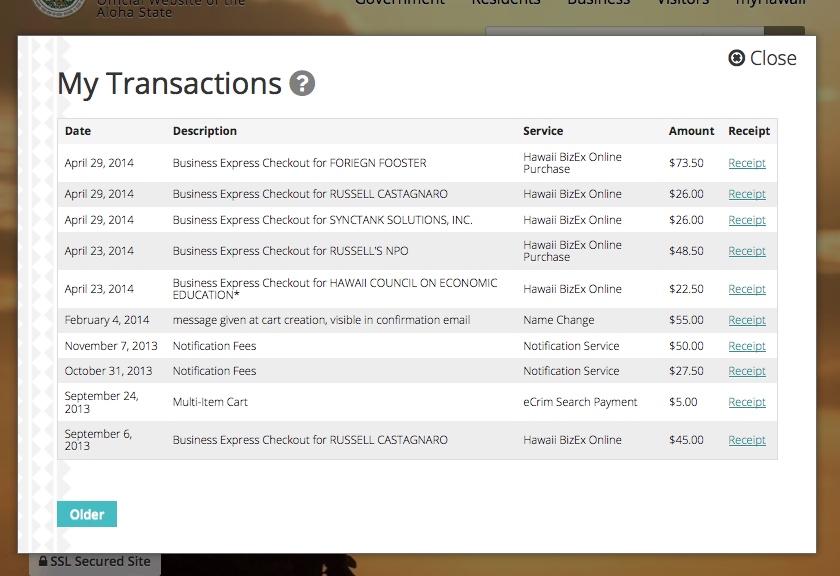Open receipt for FORIEGN FOOSTER transaction
This screenshot has height=576, width=840.
tap(747, 163)
